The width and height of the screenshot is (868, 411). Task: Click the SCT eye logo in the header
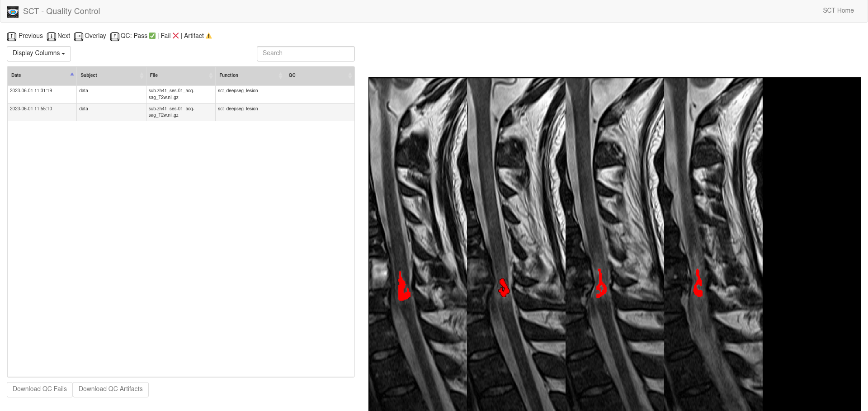pyautogui.click(x=13, y=12)
